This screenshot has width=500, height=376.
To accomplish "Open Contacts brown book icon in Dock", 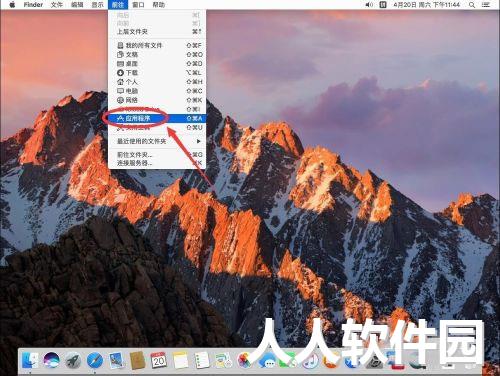I will pos(137,360).
